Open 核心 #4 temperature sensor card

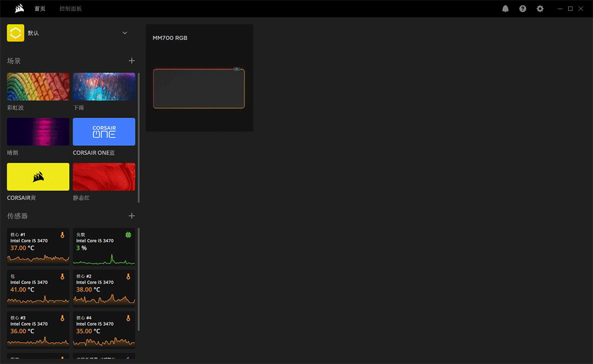point(104,330)
